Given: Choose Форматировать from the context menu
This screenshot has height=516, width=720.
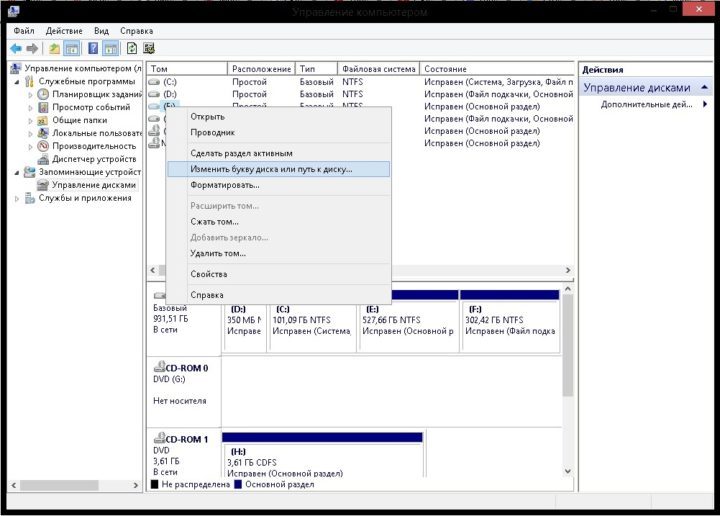Looking at the screenshot, I should pyautogui.click(x=279, y=185).
